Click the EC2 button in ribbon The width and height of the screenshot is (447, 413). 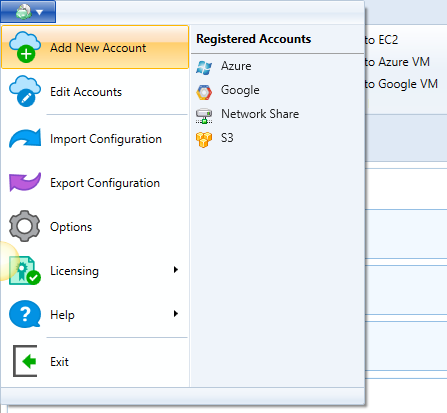[x=382, y=40]
